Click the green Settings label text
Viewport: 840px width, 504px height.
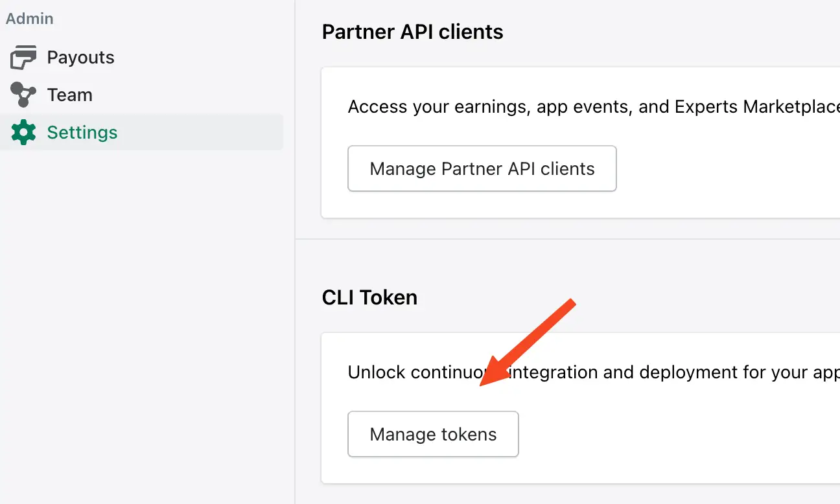(82, 132)
